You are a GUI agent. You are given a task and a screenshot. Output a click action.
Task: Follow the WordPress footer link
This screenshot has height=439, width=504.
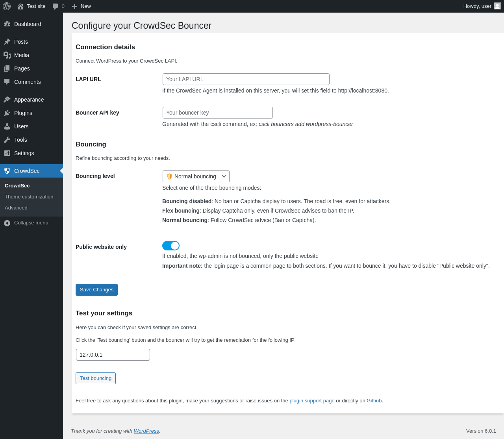[146, 431]
